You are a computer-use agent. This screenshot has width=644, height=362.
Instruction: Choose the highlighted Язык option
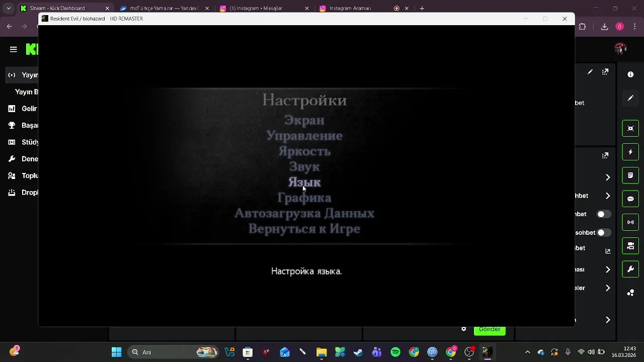pos(304,183)
